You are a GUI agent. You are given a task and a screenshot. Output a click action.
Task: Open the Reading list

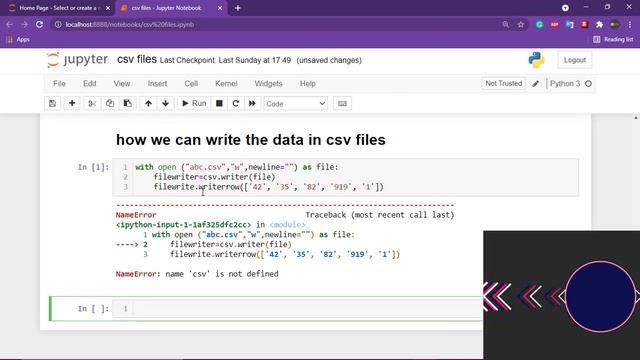(x=613, y=40)
